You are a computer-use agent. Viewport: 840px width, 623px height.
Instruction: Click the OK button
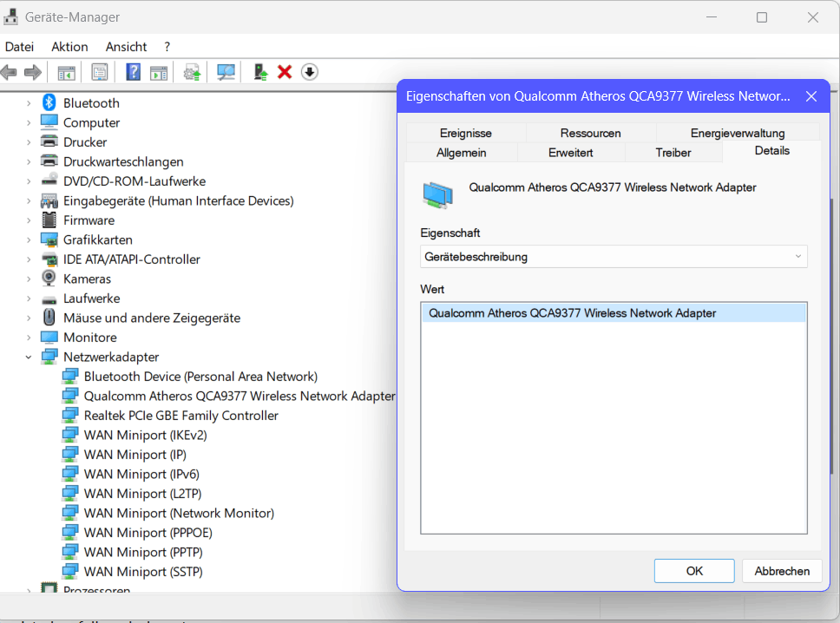pos(694,571)
